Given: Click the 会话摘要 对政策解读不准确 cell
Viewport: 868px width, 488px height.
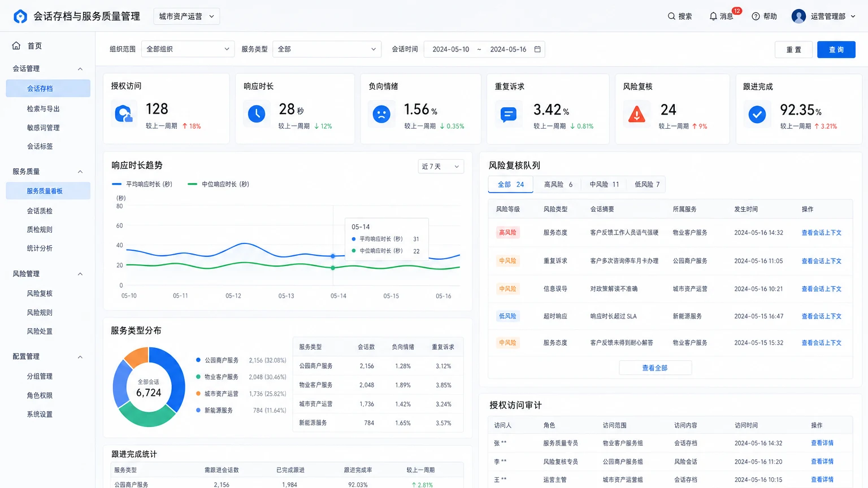Looking at the screenshot, I should click(614, 289).
